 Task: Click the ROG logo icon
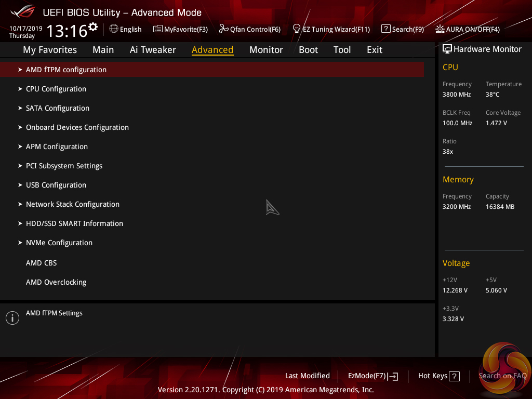click(x=22, y=12)
